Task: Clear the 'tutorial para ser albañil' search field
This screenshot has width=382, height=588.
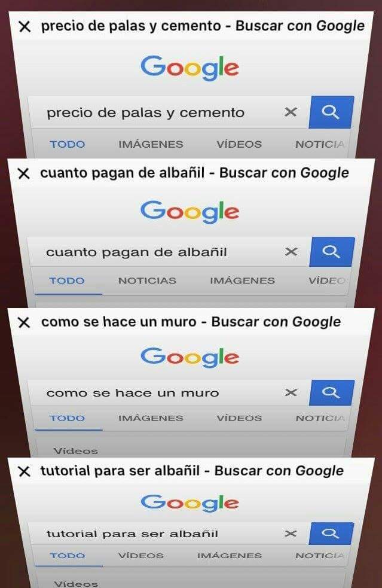Action: point(291,533)
